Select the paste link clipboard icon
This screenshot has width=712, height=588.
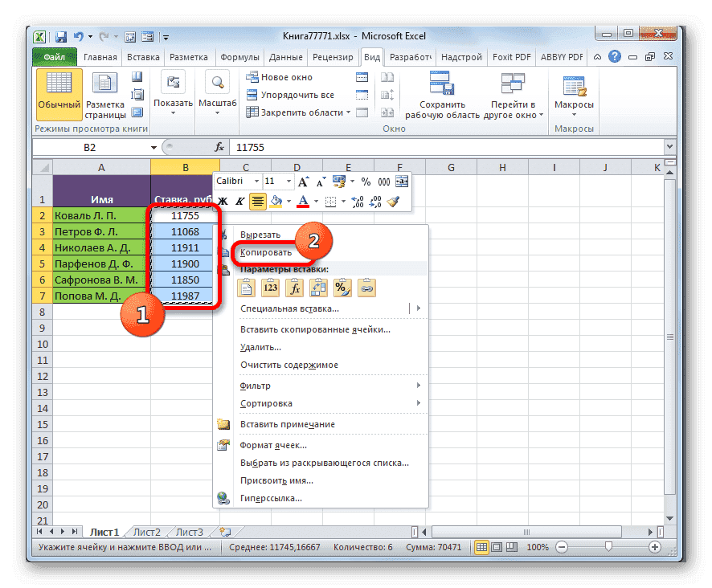point(367,288)
